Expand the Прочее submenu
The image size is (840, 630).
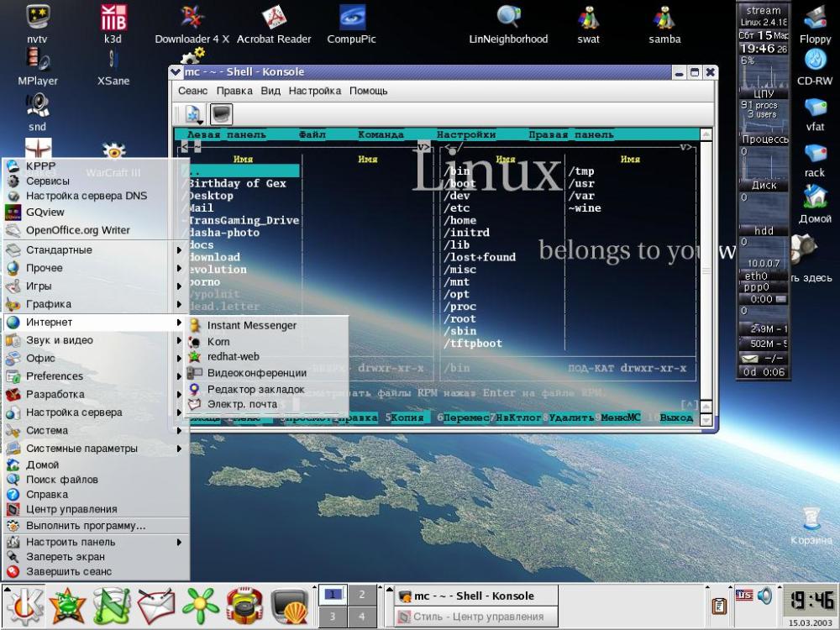tap(95, 268)
